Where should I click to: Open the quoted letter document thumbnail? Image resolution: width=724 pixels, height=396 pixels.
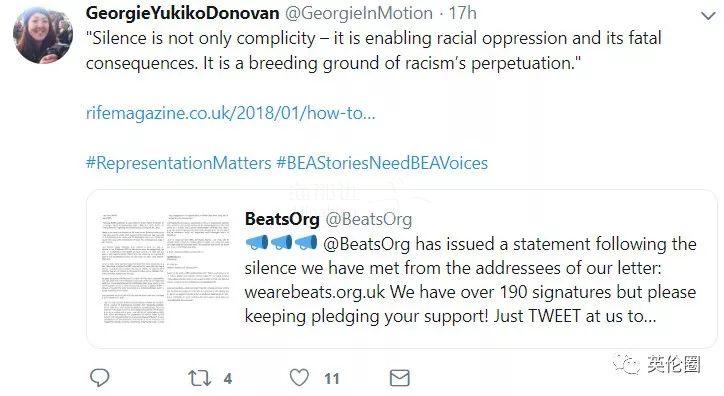[165, 268]
